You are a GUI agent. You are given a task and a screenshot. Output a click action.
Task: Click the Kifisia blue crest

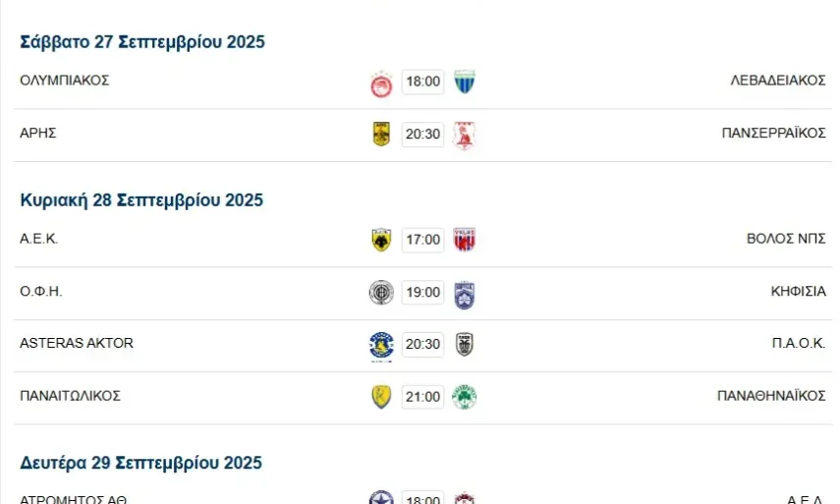[x=465, y=294]
